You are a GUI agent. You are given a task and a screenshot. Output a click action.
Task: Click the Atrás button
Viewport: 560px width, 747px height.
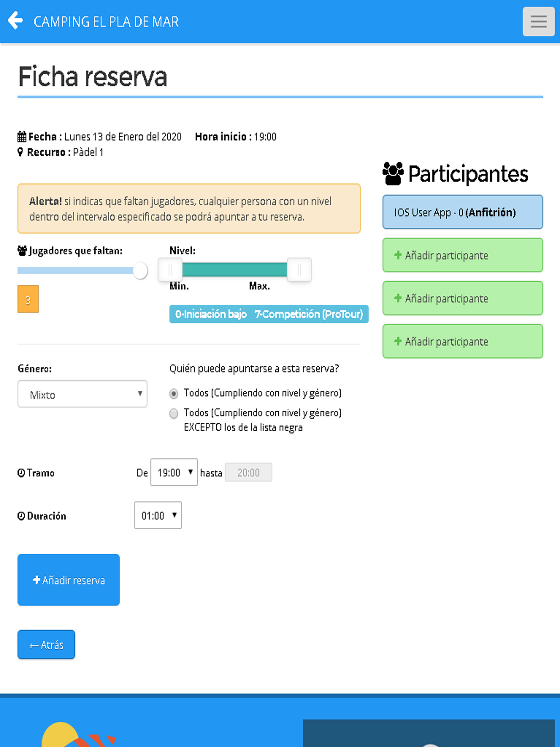(x=46, y=644)
